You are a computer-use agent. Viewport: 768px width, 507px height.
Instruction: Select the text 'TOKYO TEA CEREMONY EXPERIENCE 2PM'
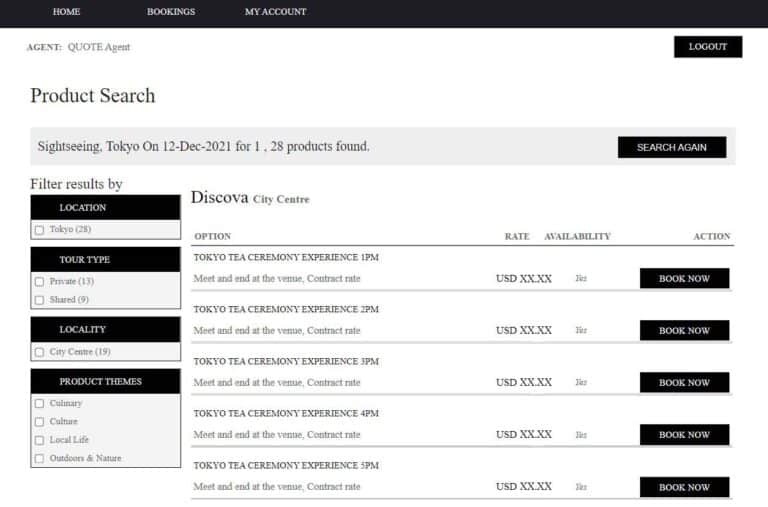pyautogui.click(x=286, y=309)
